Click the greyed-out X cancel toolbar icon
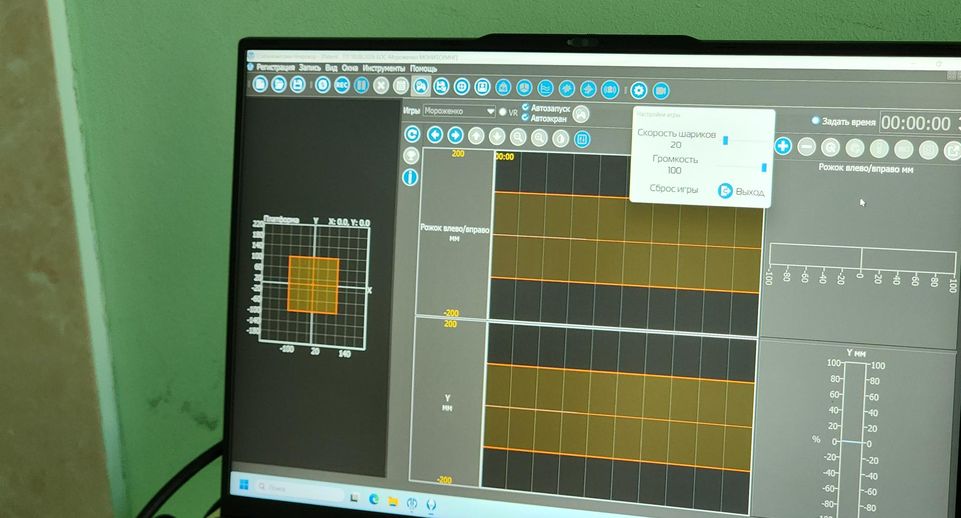Viewport: 961px width, 518px height. (381, 85)
